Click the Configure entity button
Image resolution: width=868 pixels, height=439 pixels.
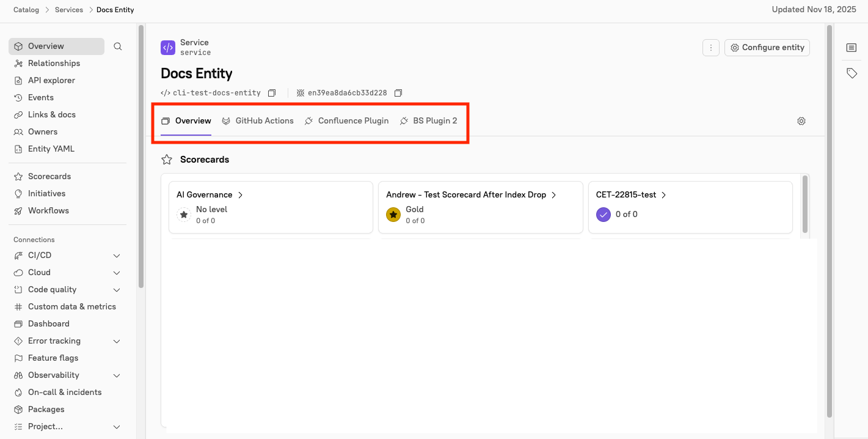tap(767, 48)
